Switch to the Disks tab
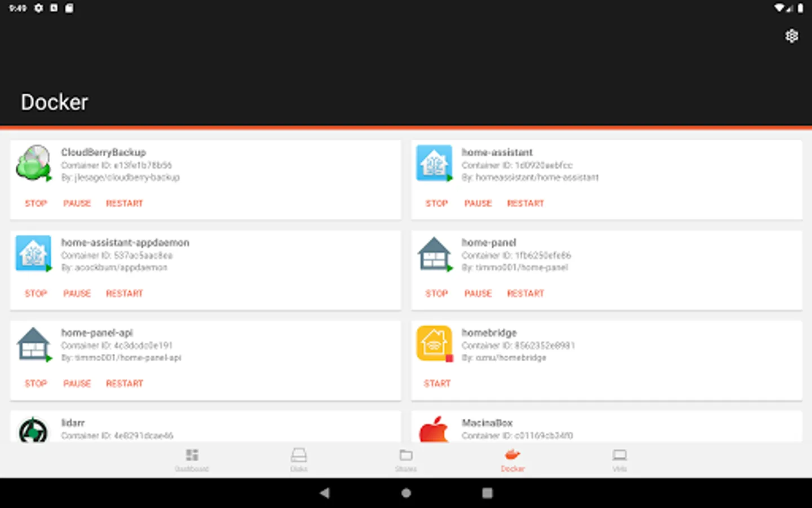Image resolution: width=812 pixels, height=508 pixels. pos(299,460)
